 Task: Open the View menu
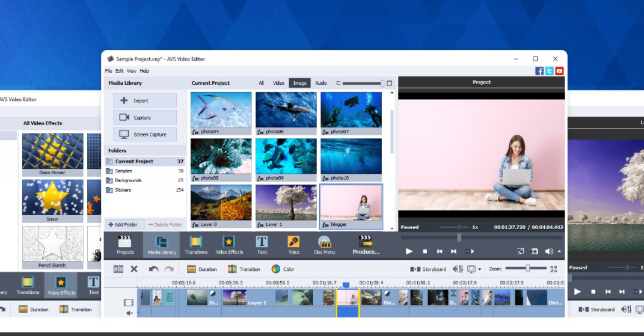click(x=132, y=71)
